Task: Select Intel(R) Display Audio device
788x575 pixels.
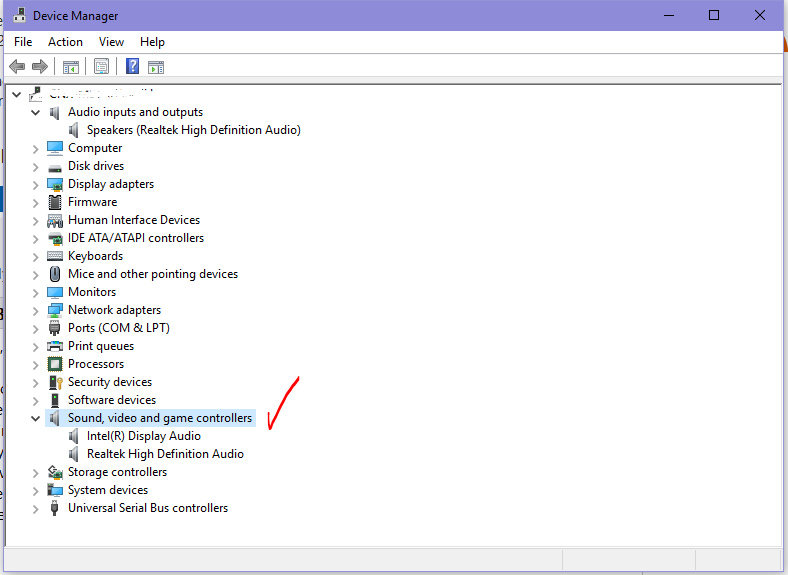Action: (x=144, y=436)
